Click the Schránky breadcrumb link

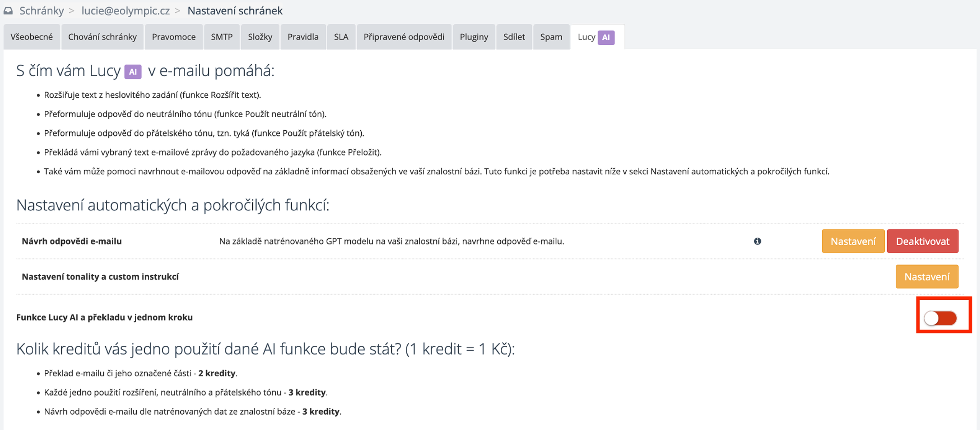point(41,11)
